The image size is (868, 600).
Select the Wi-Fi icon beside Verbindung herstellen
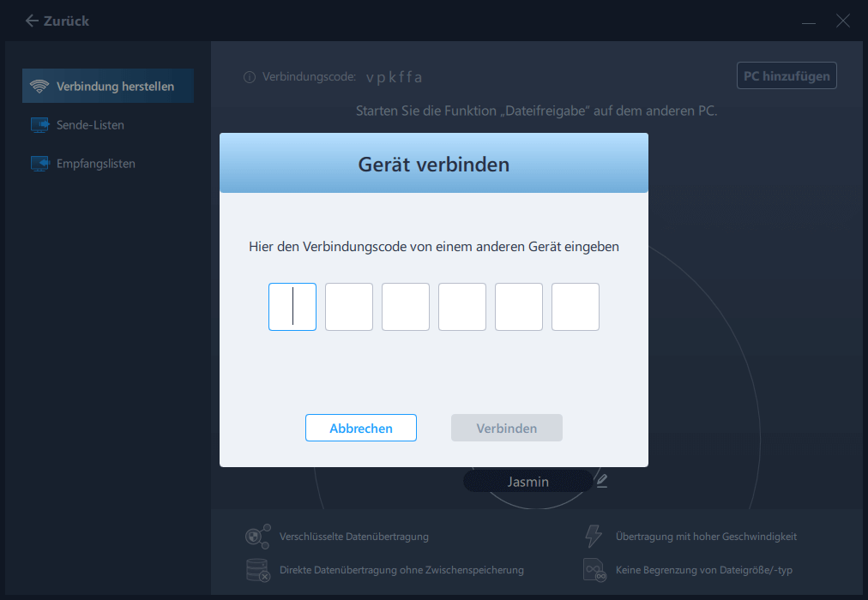pos(40,86)
